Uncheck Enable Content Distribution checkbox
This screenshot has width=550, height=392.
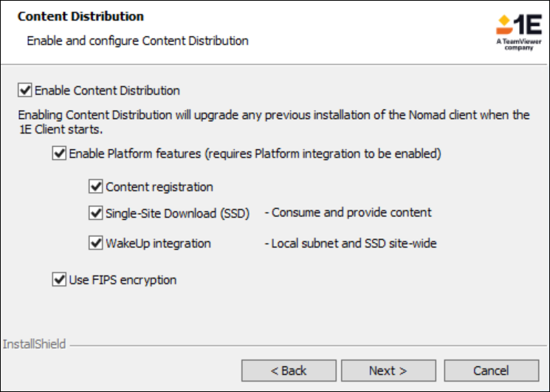[x=25, y=91]
